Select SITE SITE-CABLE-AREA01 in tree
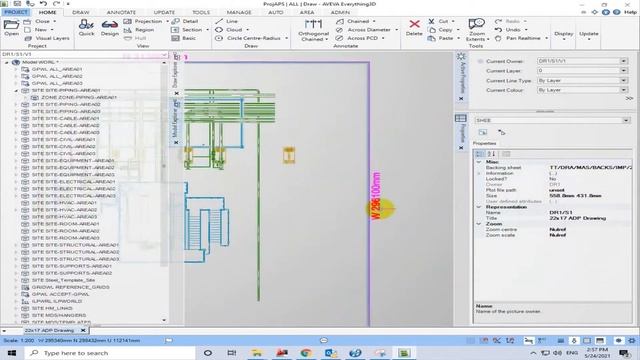 (65, 118)
